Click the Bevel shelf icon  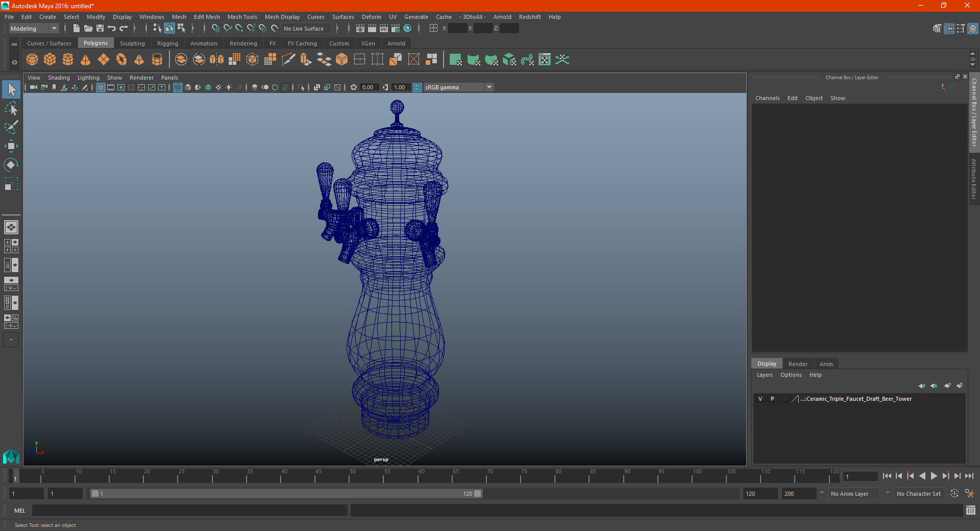point(342,60)
